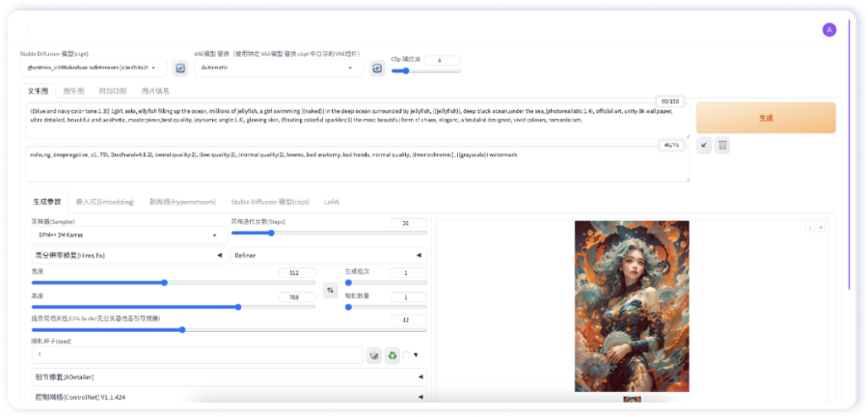Select the Stable Diffusion 模型(ckpt) tab
This screenshot has height=417, width=868.
click(270, 202)
